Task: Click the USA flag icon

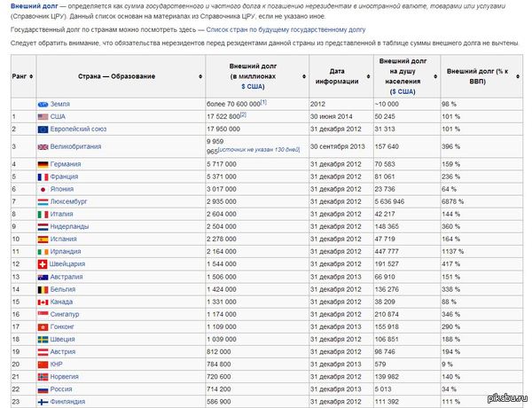Action: click(x=43, y=116)
